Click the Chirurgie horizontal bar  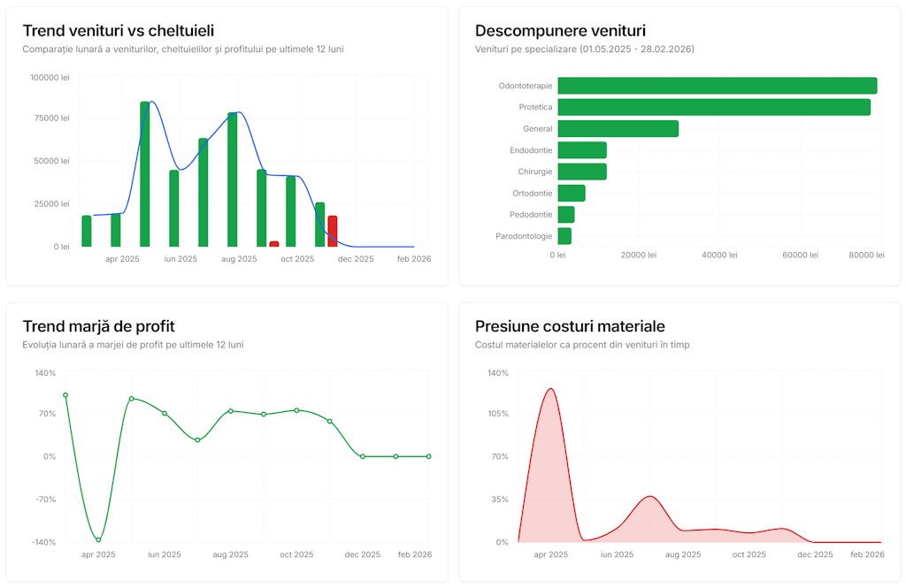581,172
